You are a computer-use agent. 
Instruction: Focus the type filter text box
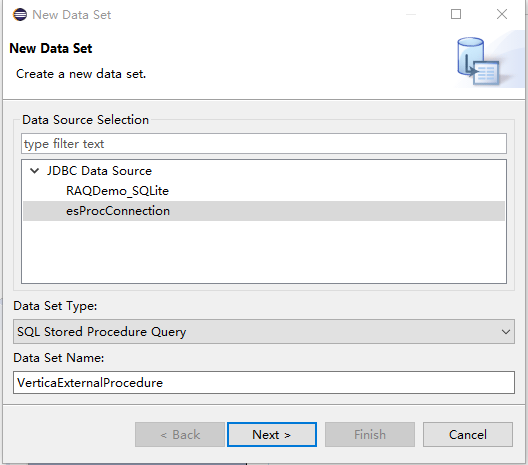coord(264,144)
